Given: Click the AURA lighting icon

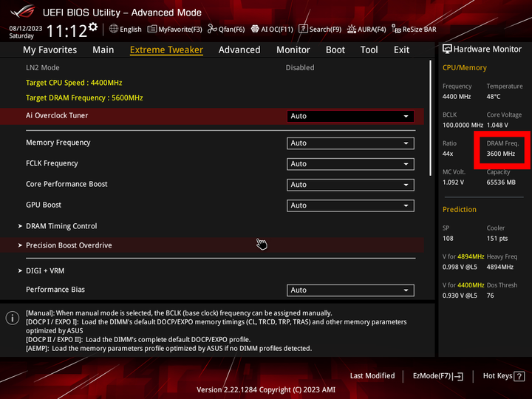Looking at the screenshot, I should coord(352,29).
